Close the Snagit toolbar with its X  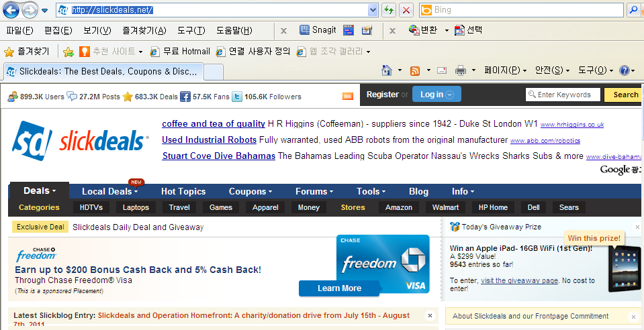pos(283,31)
